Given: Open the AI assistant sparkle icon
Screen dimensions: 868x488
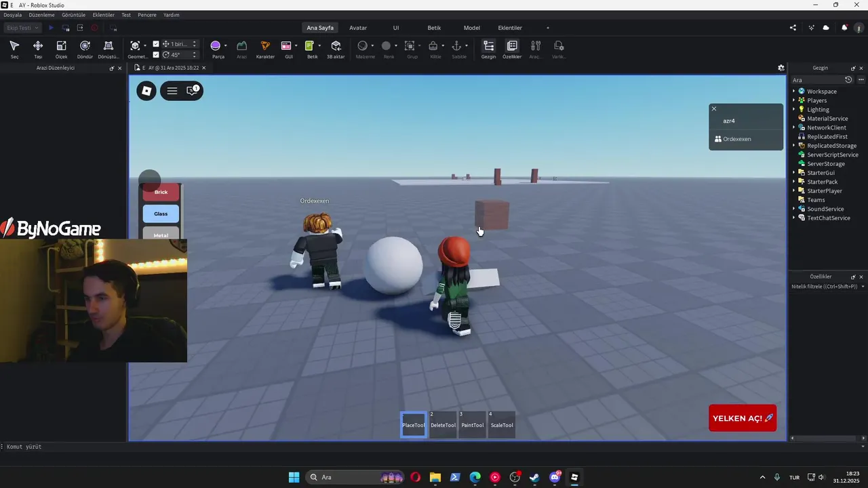Looking at the screenshot, I should coord(812,28).
